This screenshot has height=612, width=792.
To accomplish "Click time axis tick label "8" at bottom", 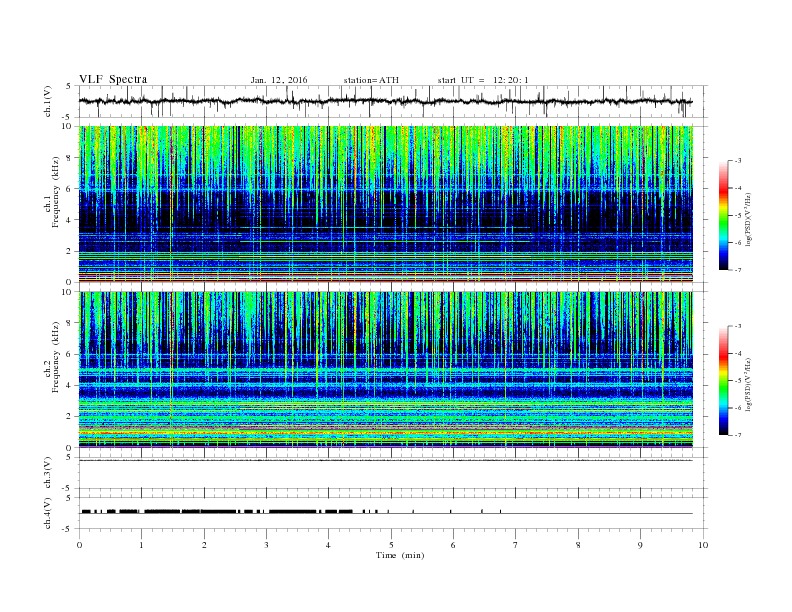I will (x=578, y=545).
